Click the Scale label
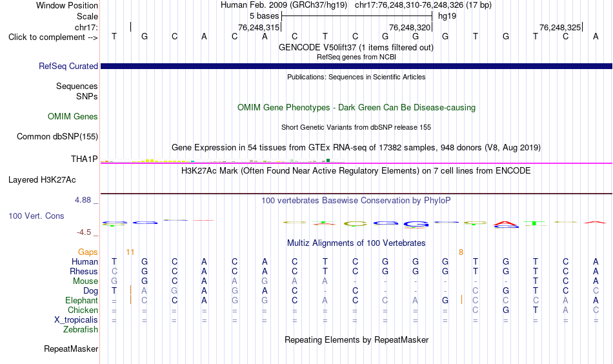The image size is (613, 364). pos(87,16)
